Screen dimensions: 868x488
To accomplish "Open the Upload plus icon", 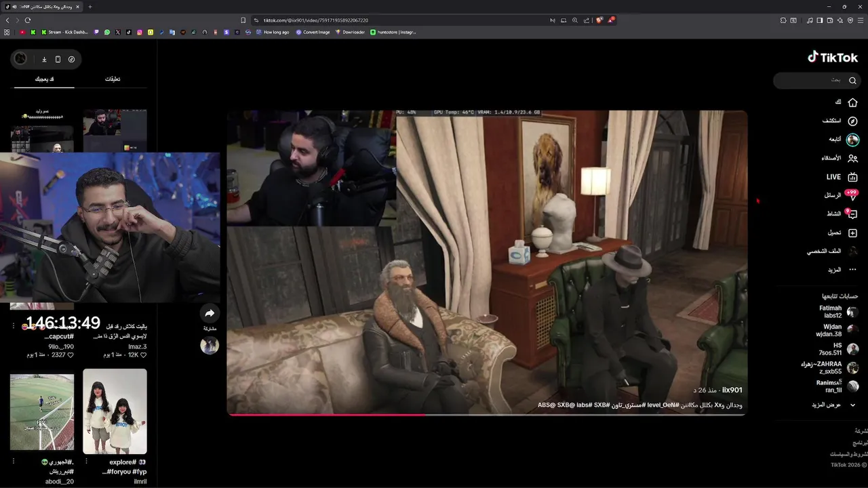I will click(x=852, y=232).
